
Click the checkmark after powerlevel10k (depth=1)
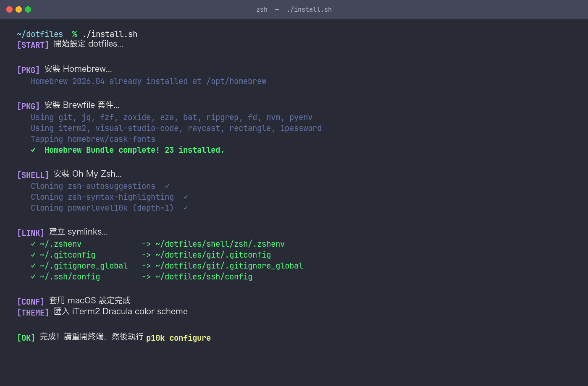185,208
